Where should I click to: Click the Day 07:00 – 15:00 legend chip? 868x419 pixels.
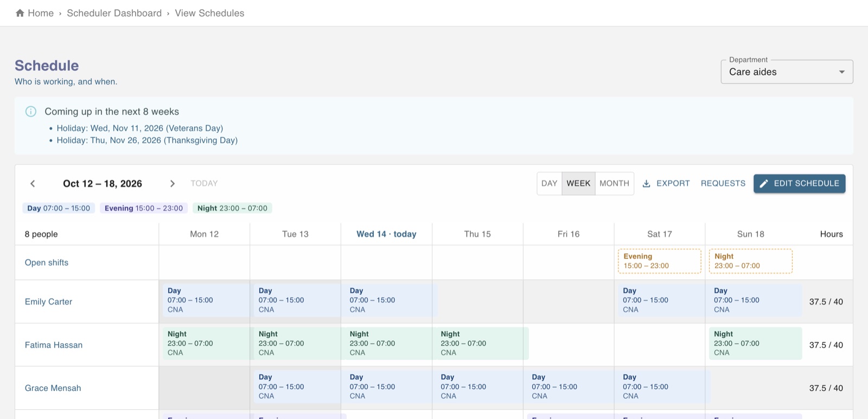tap(59, 208)
